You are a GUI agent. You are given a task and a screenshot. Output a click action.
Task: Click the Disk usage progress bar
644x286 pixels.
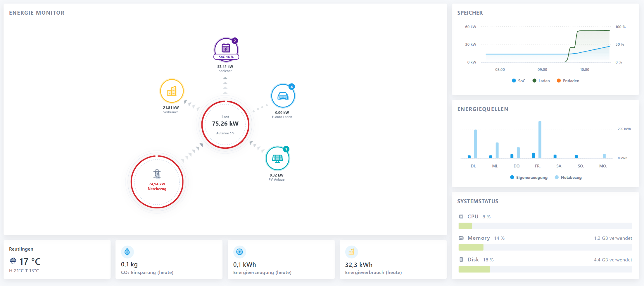(545, 269)
